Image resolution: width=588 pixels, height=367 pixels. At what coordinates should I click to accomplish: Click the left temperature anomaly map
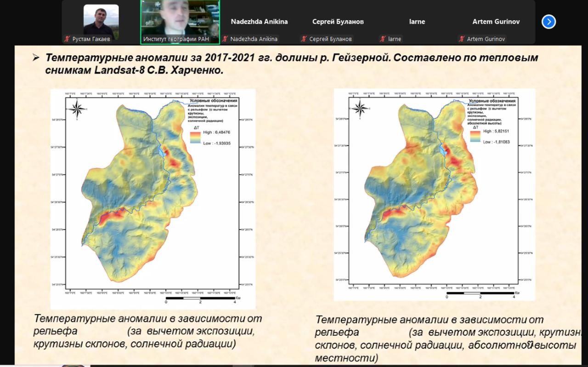[153, 199]
